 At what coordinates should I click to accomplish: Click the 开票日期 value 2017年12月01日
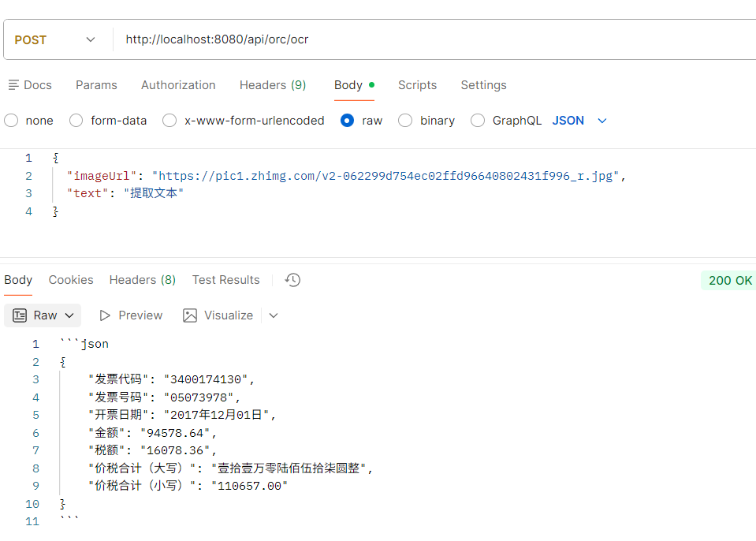(217, 415)
